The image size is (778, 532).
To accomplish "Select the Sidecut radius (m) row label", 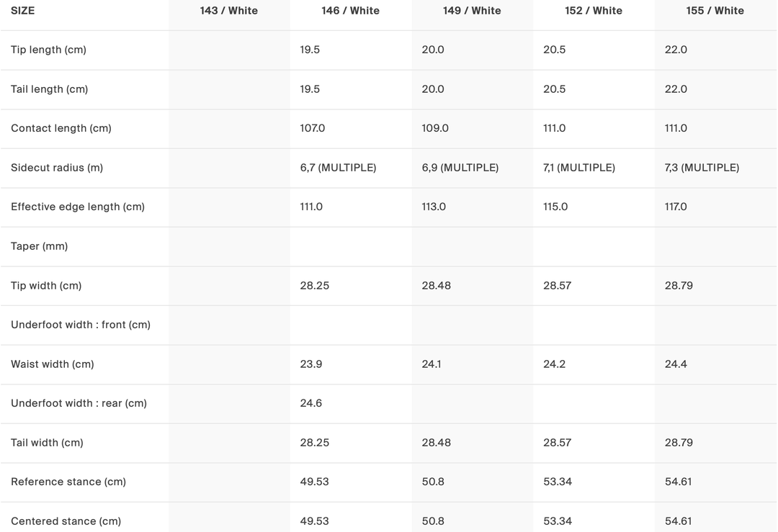I will coord(57,168).
